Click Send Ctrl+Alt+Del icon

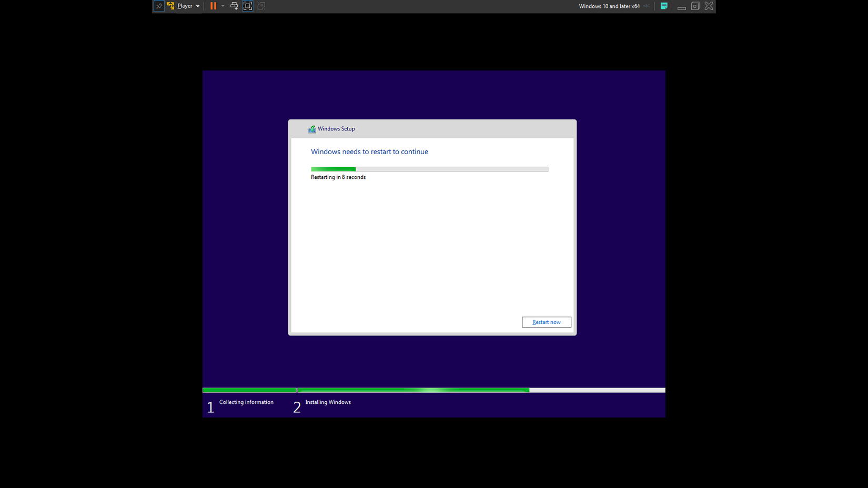[234, 6]
